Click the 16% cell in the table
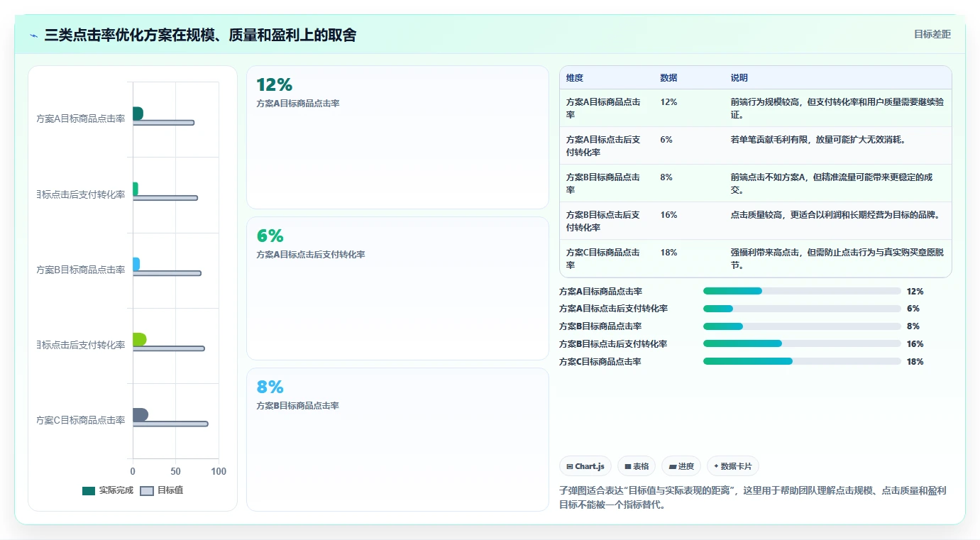 tap(668, 215)
